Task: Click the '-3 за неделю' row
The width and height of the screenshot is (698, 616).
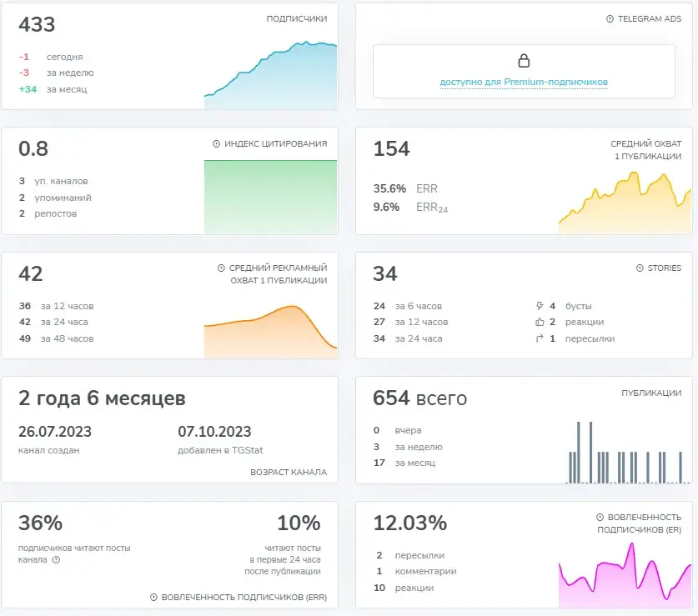Action: point(56,73)
